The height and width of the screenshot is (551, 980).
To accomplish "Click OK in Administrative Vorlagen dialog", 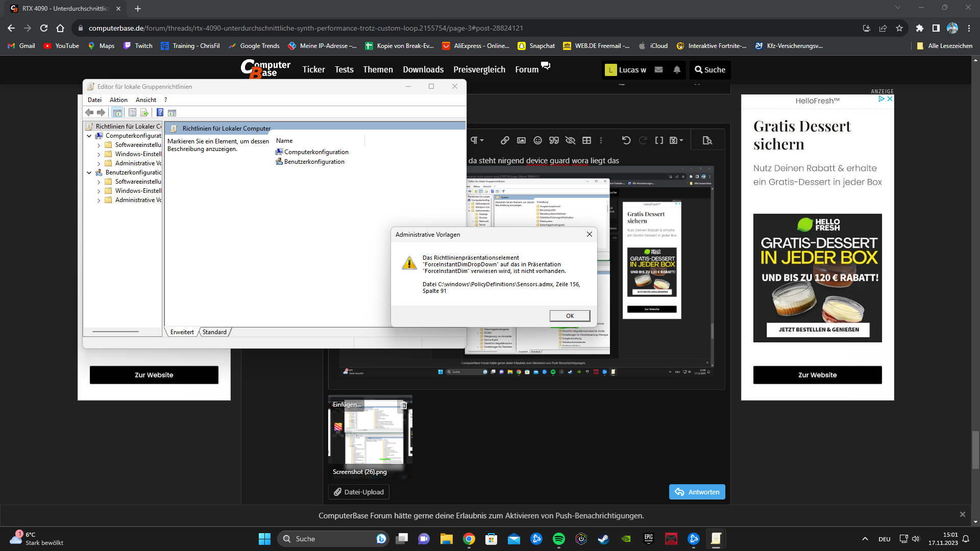I will tap(570, 316).
